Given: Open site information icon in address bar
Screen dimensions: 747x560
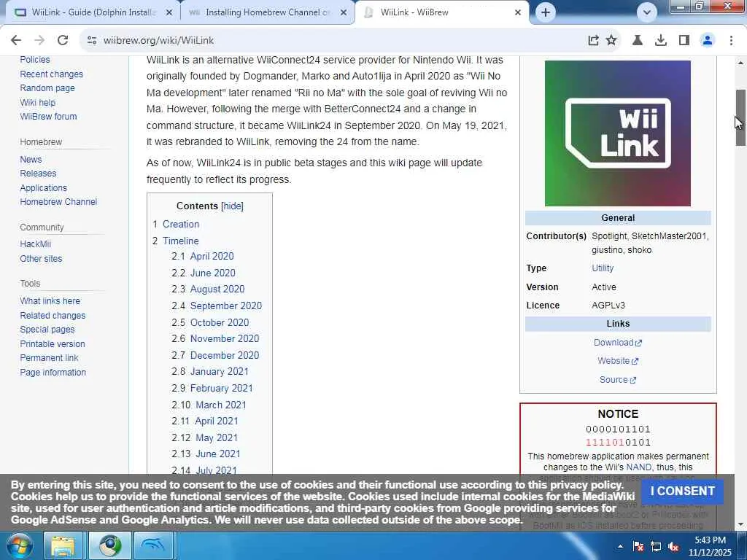Looking at the screenshot, I should point(92,41).
